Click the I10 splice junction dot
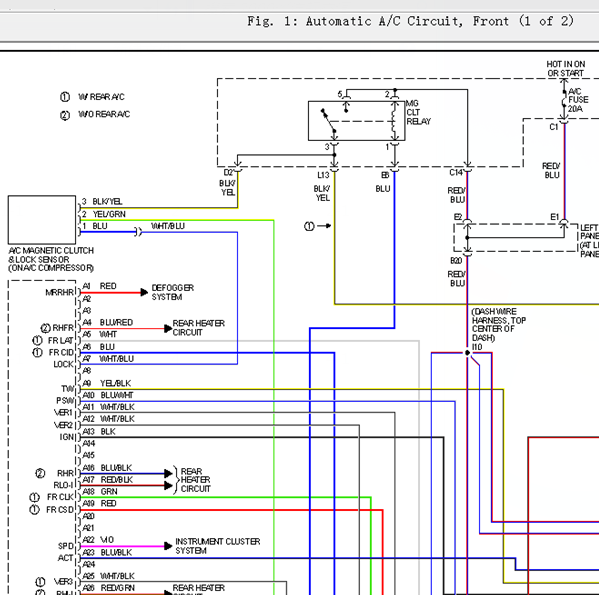This screenshot has width=599, height=595. [x=467, y=352]
